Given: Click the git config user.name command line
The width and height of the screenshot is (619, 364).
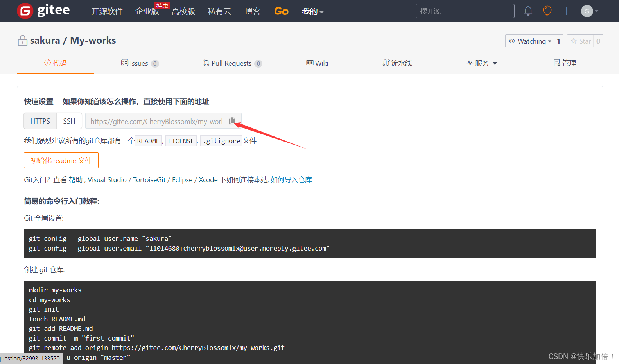Looking at the screenshot, I should click(100, 238).
